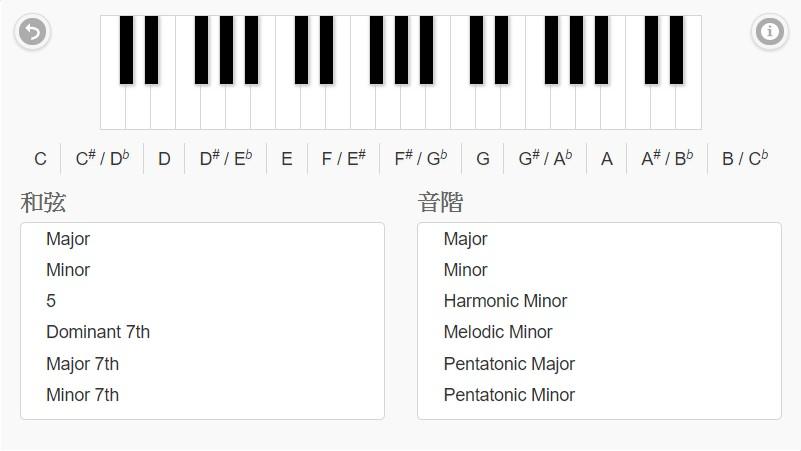Select root note C# / Db
This screenshot has height=451, width=801.
tap(103, 158)
